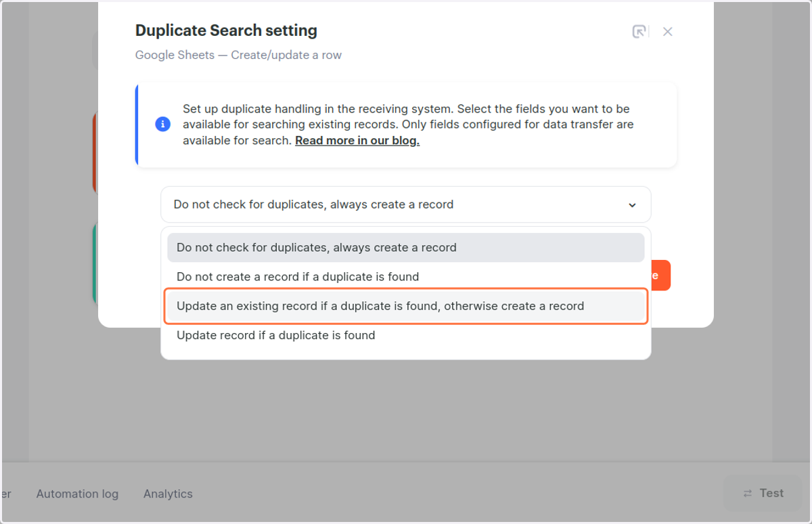Screen dimensions: 812x524
Task: Click the expand dialog arrow icon
Action: (639, 32)
